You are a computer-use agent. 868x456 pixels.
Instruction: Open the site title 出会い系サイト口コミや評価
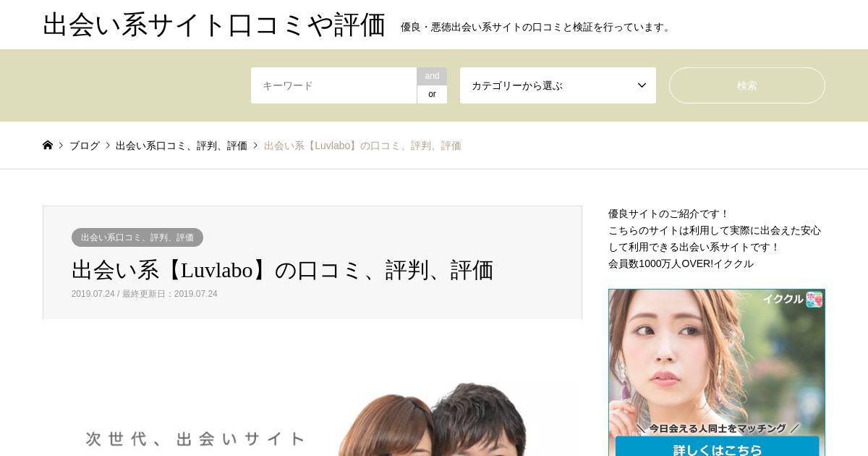tap(214, 25)
